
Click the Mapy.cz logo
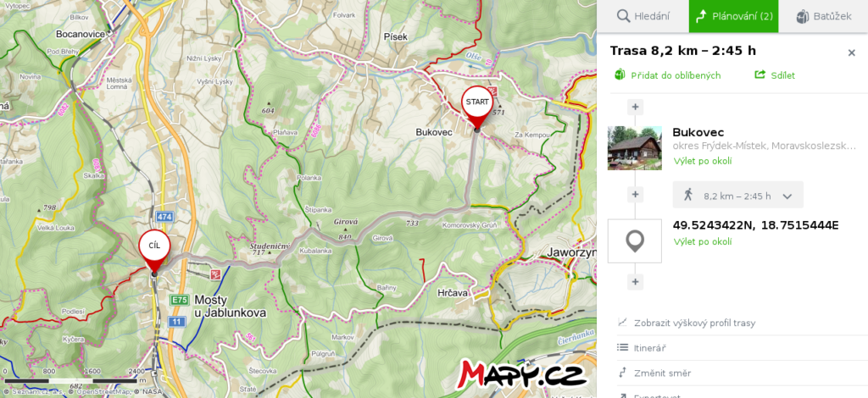[521, 374]
